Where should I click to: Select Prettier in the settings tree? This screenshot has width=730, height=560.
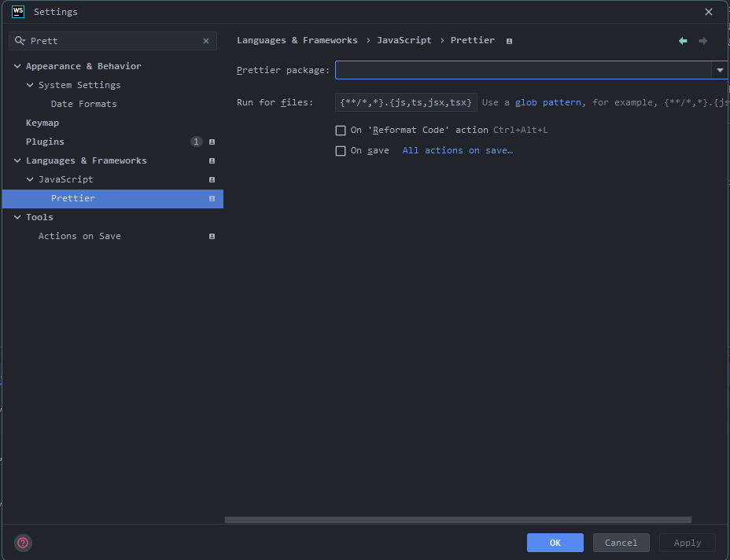[112, 199]
